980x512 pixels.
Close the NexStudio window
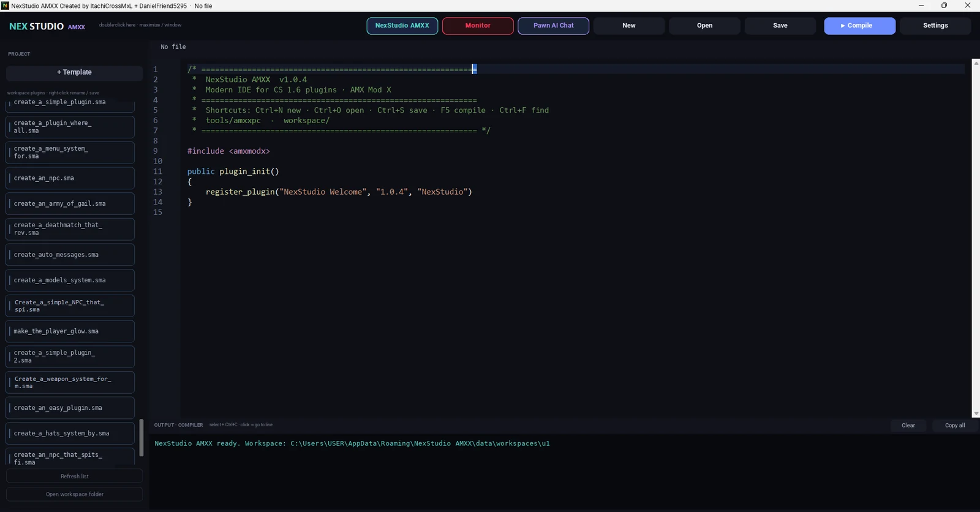coord(968,6)
